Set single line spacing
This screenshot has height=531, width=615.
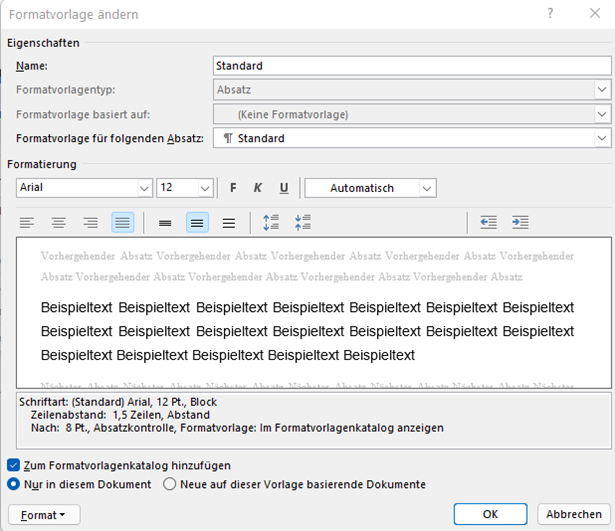click(165, 223)
